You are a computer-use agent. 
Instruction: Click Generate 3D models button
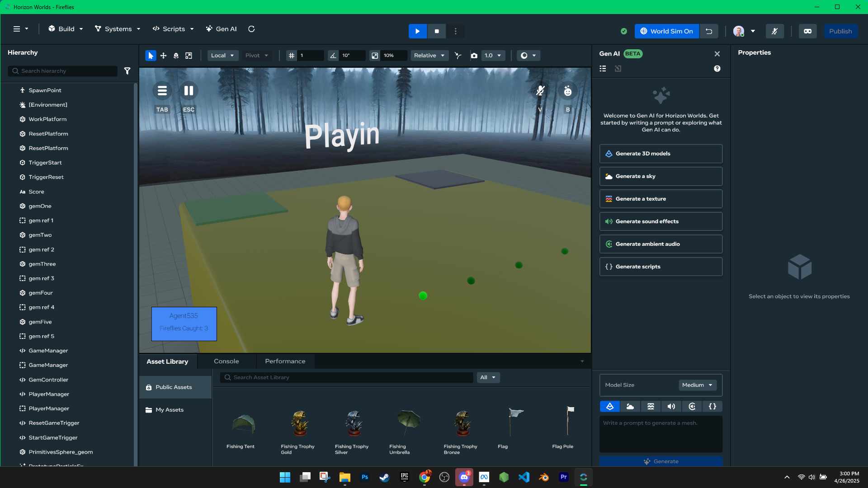coord(660,154)
